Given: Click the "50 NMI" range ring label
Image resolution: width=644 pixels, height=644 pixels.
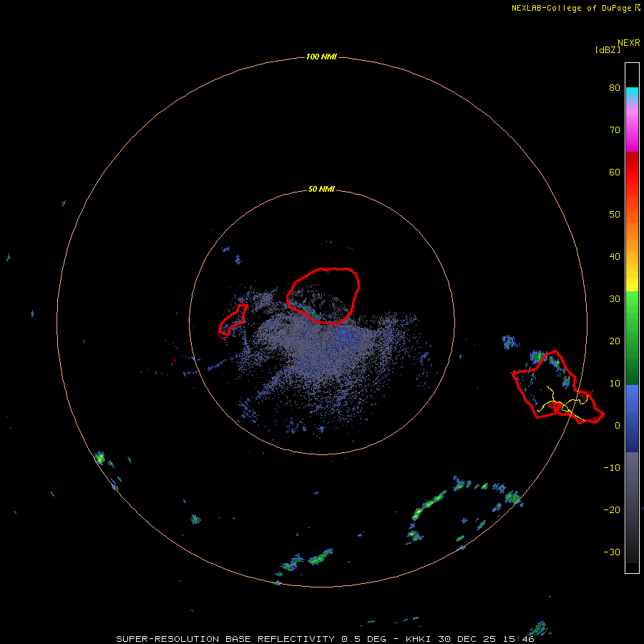Looking at the screenshot, I should pyautogui.click(x=321, y=189).
